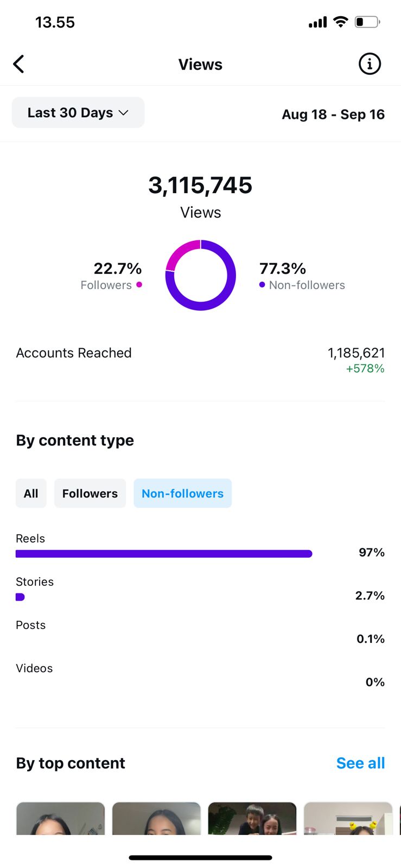Tap the cellular signal icon

pos(318,22)
